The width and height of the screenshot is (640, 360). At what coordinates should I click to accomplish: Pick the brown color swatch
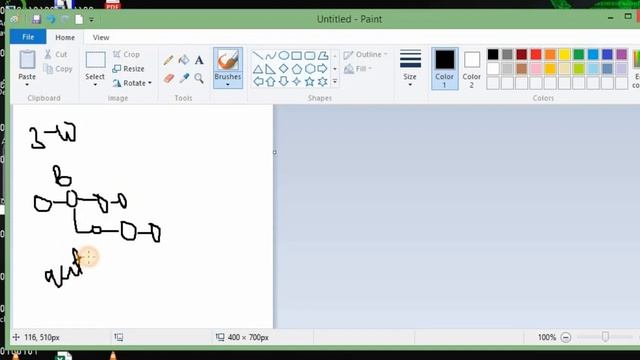[522, 69]
